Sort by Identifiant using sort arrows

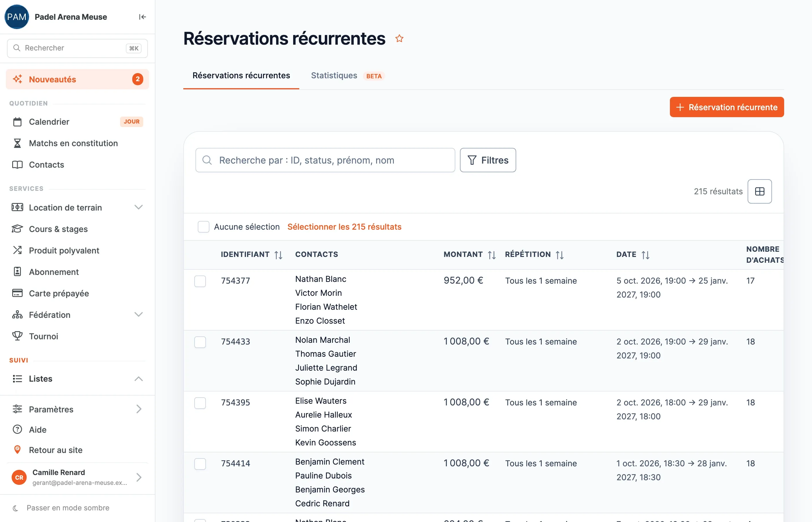(x=278, y=255)
